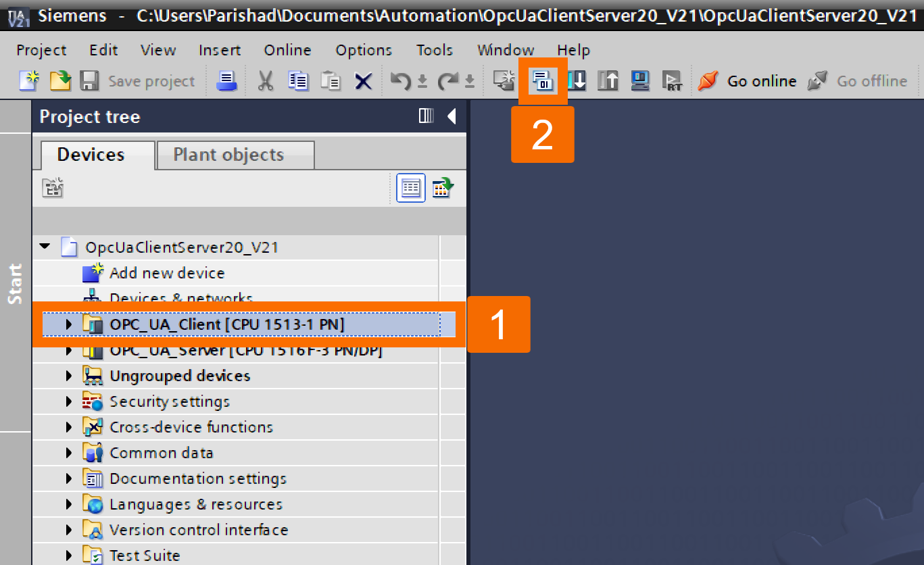Click the Languages & resources globe icon
The width and height of the screenshot is (924, 565).
[x=93, y=504]
